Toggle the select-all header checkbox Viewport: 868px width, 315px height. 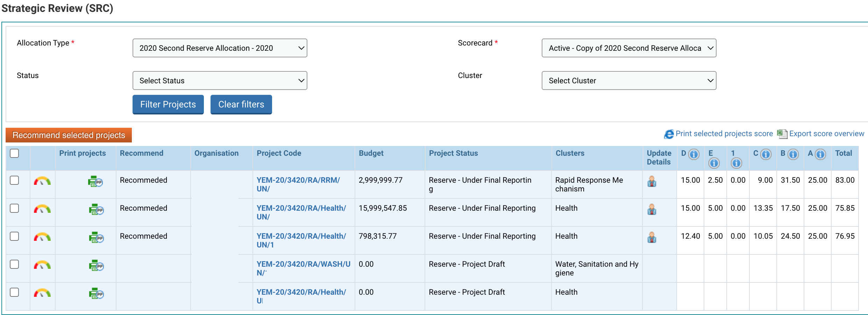[x=14, y=153]
